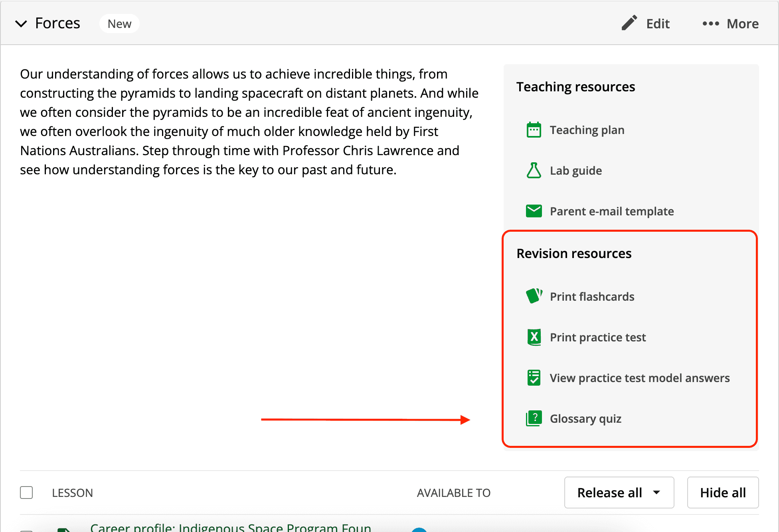Click the Hide all button
779x532 pixels.
tap(723, 493)
